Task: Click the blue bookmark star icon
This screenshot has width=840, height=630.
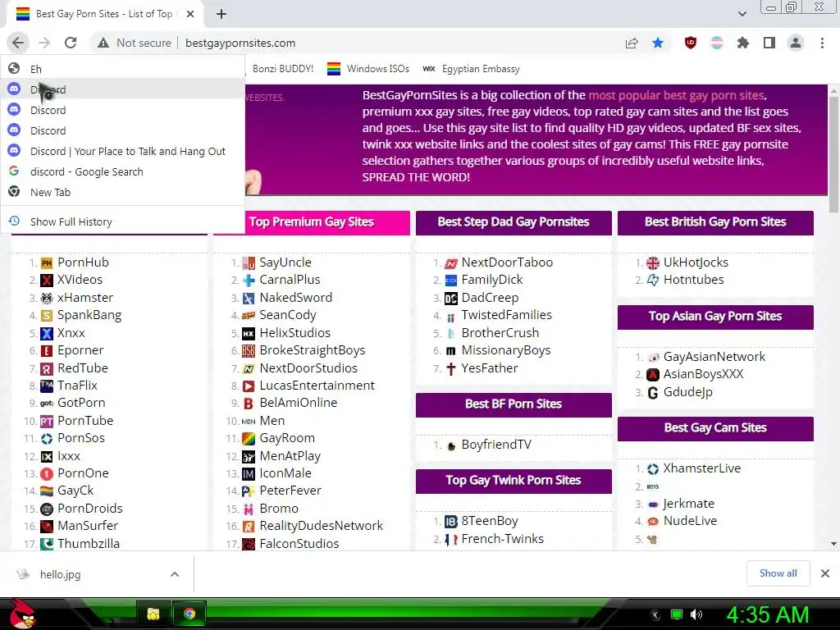Action: tap(658, 43)
